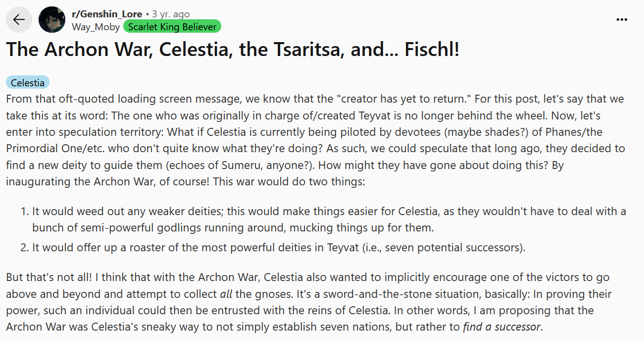The height and width of the screenshot is (340, 644).
Task: Select the green Scarlet King Believer flair
Action: click(x=172, y=27)
